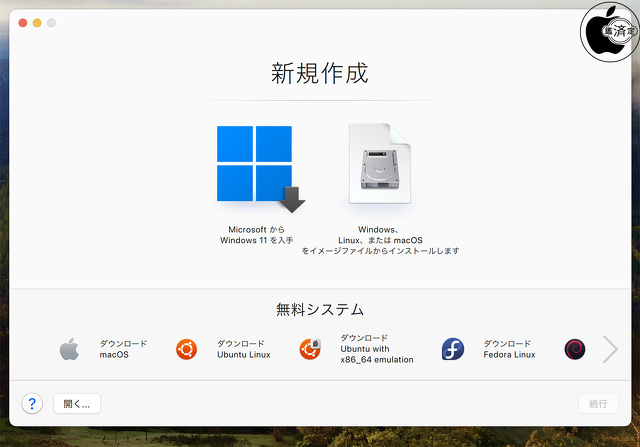Screen dimensions: 640x447
Task: Click the 'ダウンロード macOS' label
Action: (x=123, y=349)
